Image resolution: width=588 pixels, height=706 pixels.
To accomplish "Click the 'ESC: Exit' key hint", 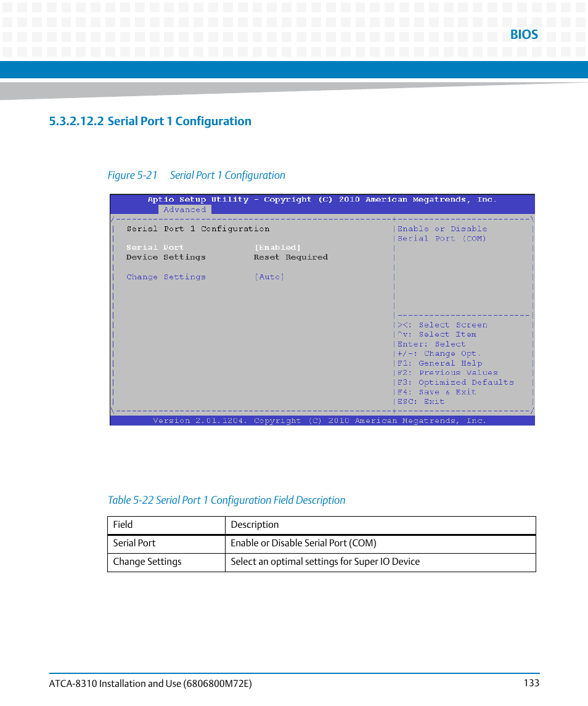I will [421, 401].
